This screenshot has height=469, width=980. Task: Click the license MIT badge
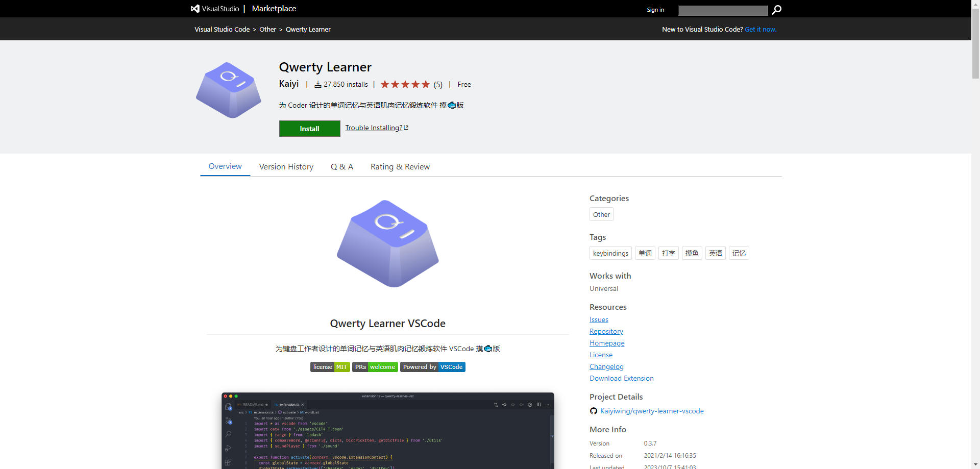click(x=330, y=367)
